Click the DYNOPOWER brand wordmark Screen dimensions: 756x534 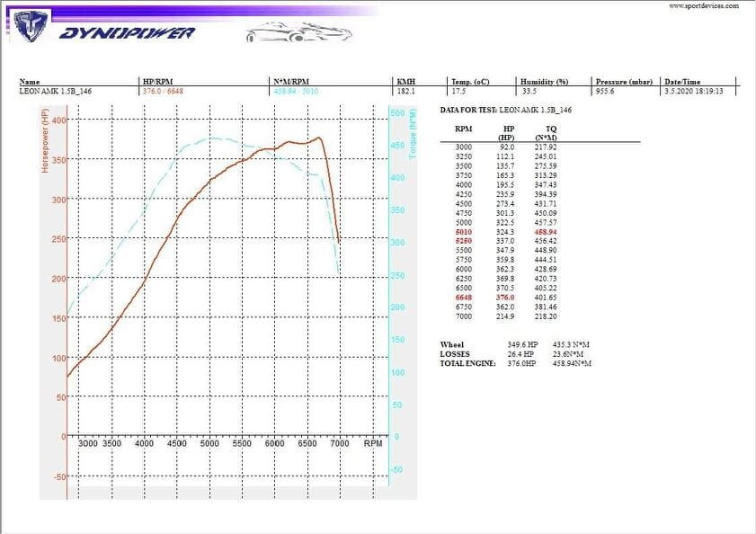point(128,33)
